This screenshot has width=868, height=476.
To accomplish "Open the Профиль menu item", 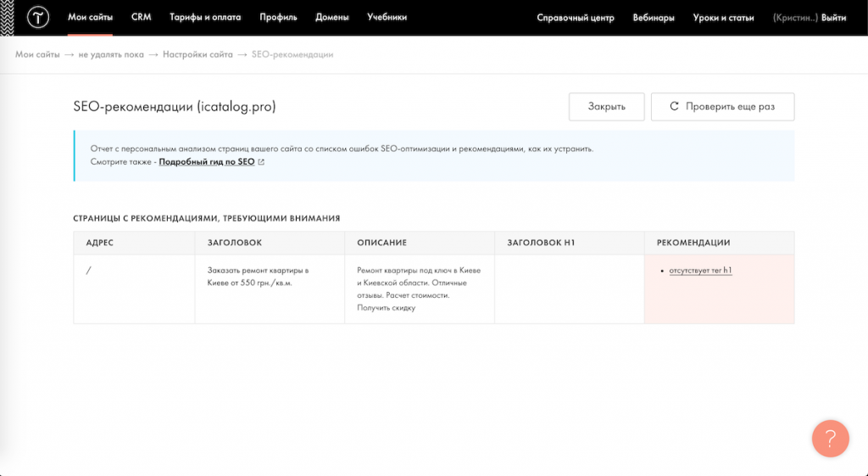I will pos(278,17).
